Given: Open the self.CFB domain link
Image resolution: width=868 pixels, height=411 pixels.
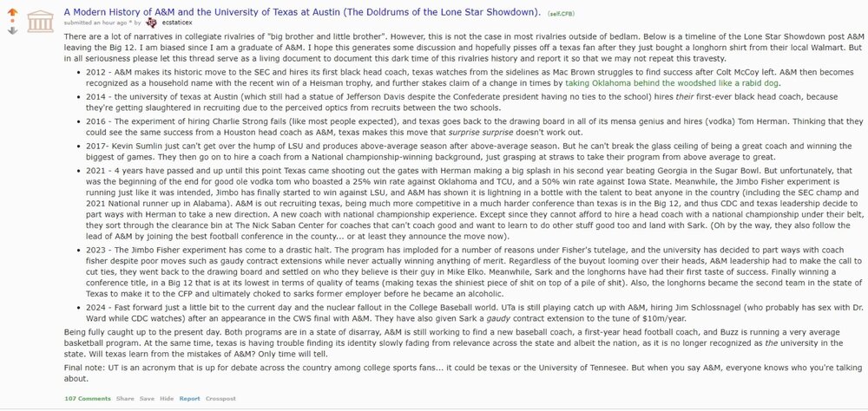Looking at the screenshot, I should (x=560, y=13).
